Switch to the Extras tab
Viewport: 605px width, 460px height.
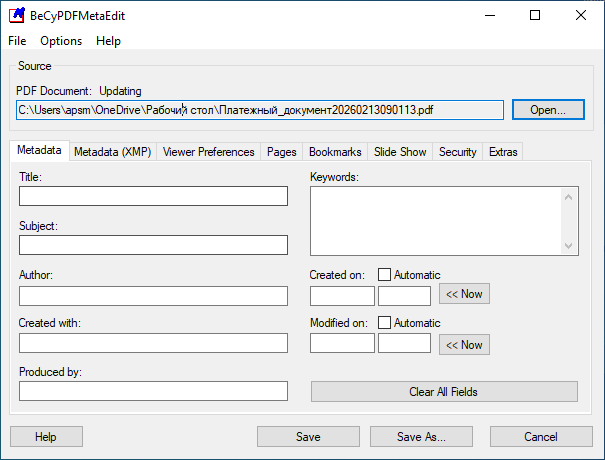(503, 152)
